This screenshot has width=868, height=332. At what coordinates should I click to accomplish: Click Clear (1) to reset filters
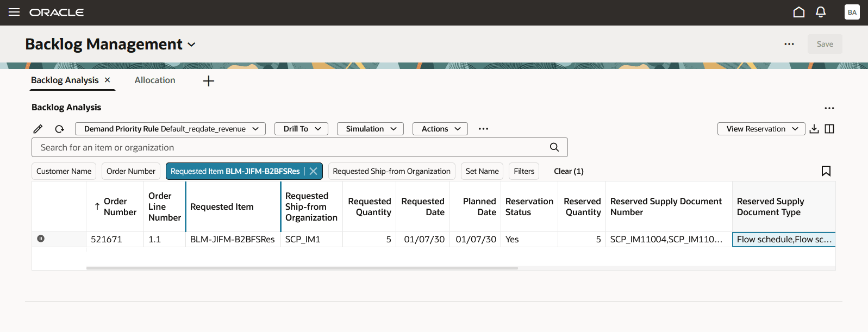click(569, 171)
